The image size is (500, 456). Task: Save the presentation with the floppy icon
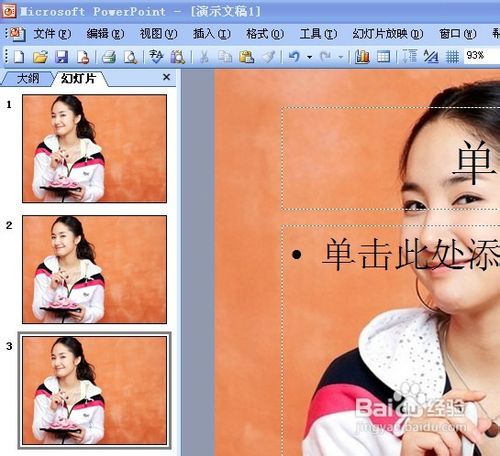tap(62, 57)
